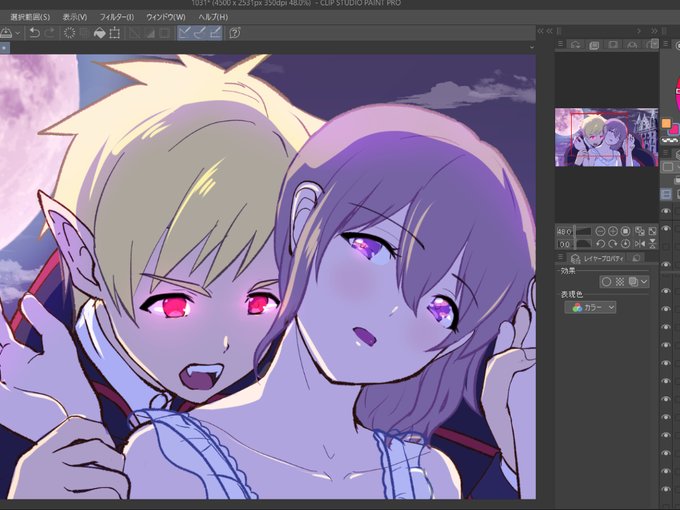Rotate canvas left in Navigator

tap(600, 244)
